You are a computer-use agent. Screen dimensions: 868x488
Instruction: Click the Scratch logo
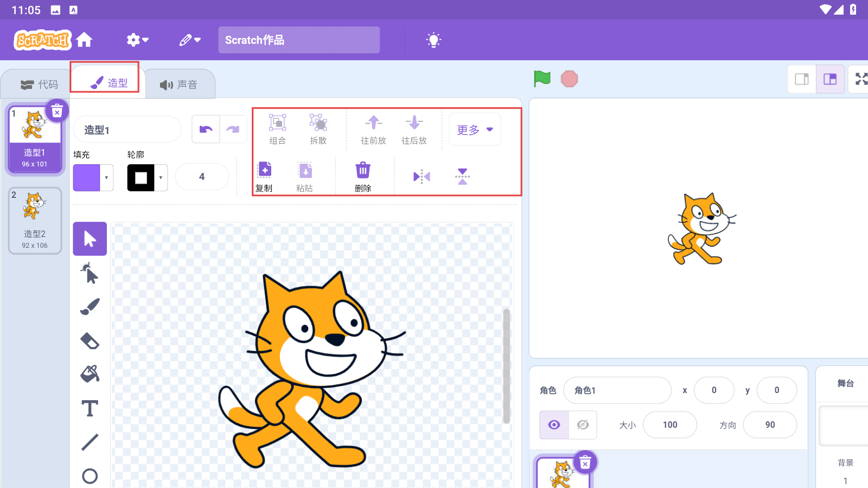click(x=42, y=40)
